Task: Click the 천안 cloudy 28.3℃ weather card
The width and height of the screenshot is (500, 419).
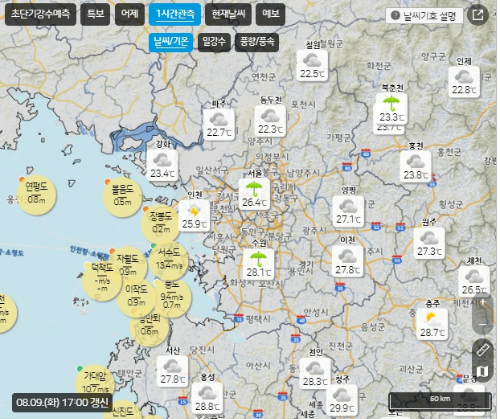Action: (x=315, y=373)
